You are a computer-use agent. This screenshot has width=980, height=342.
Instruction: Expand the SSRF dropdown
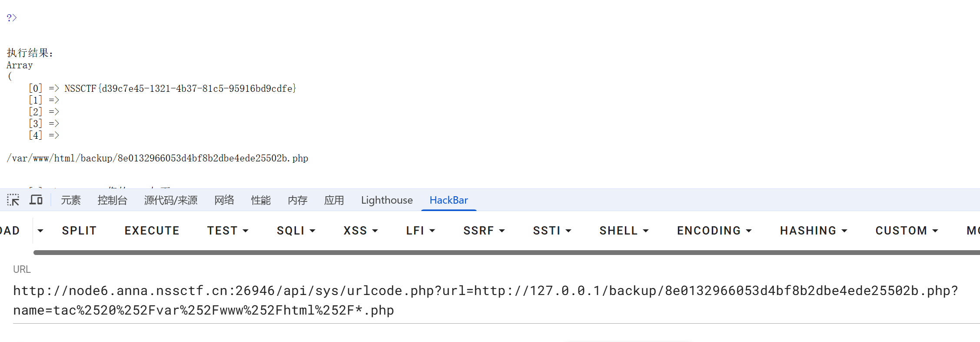484,231
